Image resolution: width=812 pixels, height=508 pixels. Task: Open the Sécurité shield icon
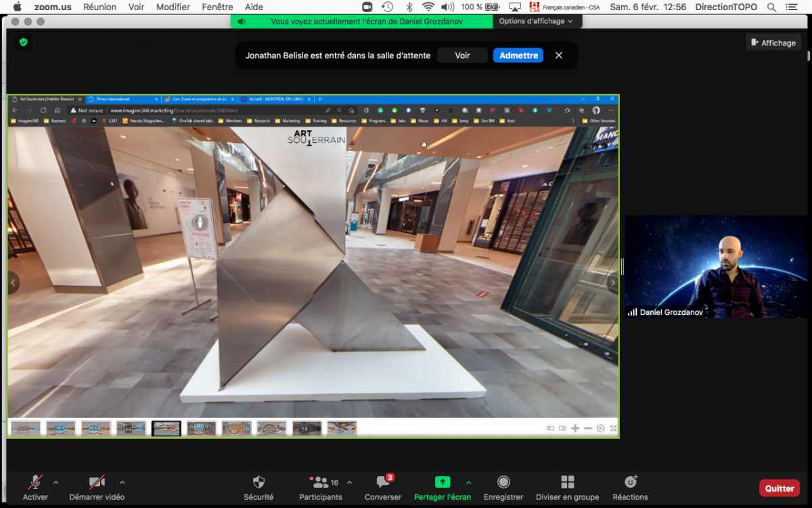258,482
